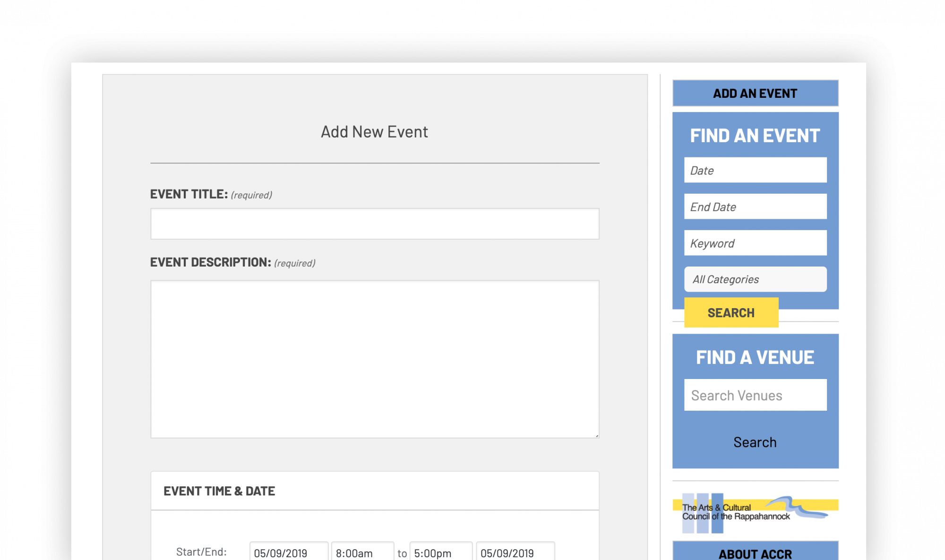Click the Event Description text area
The image size is (945, 560).
(375, 359)
